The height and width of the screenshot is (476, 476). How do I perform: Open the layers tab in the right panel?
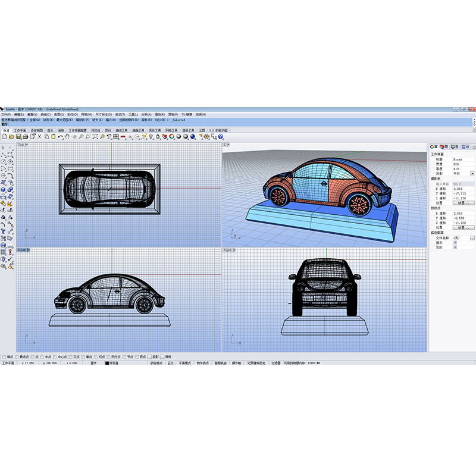pyautogui.click(x=444, y=146)
